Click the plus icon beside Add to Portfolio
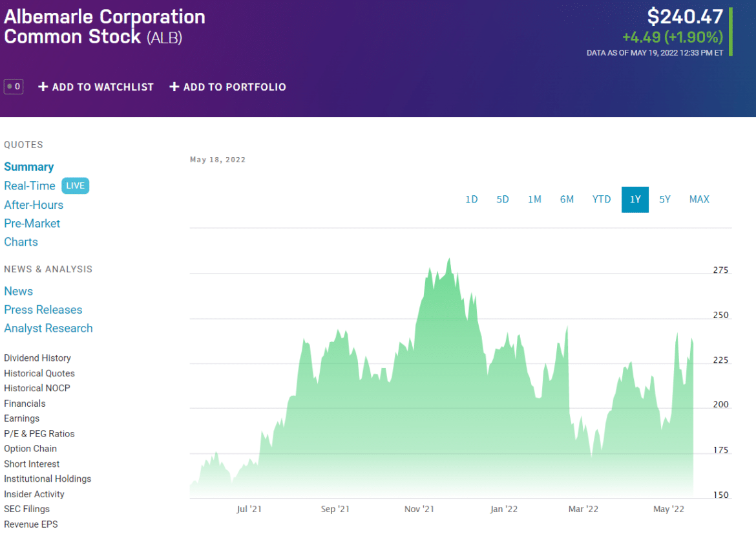 tap(174, 87)
